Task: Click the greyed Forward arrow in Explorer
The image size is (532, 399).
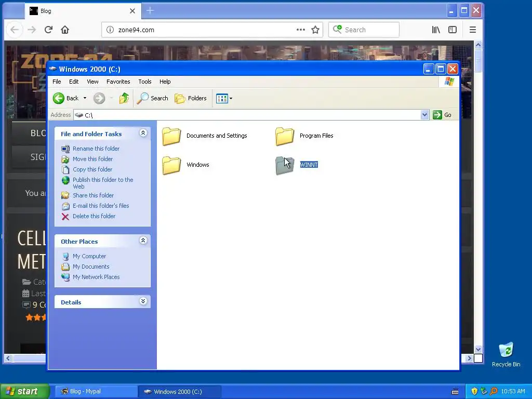Action: pyautogui.click(x=99, y=98)
